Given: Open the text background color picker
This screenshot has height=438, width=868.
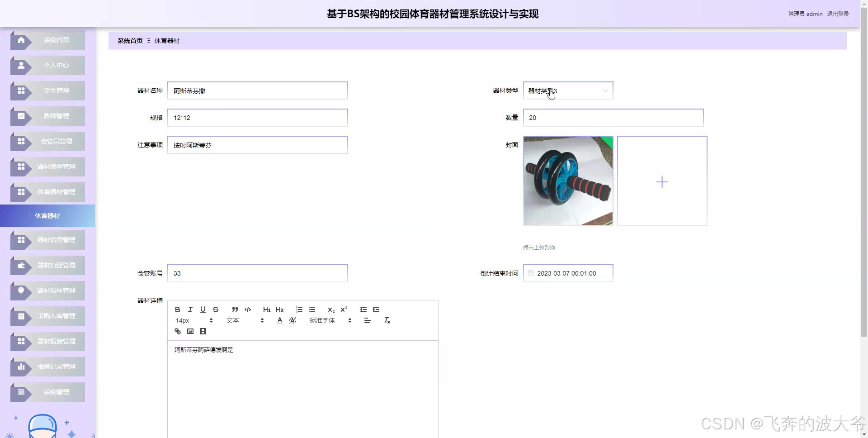Looking at the screenshot, I should click(x=292, y=320).
